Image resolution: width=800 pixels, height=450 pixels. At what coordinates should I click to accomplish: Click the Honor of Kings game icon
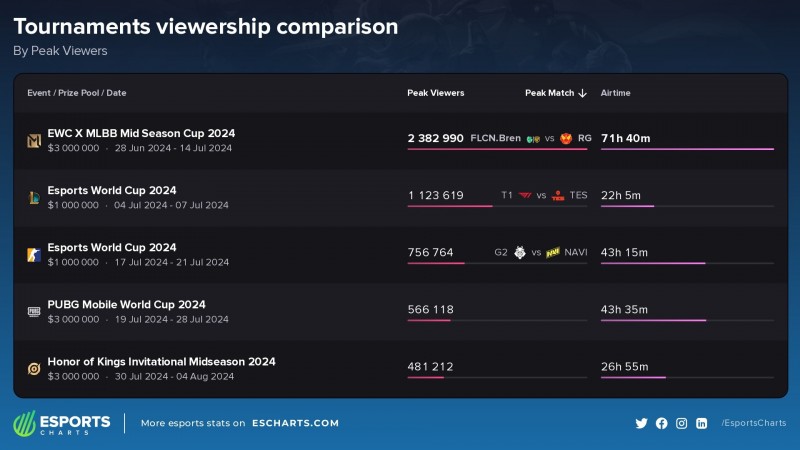click(33, 369)
